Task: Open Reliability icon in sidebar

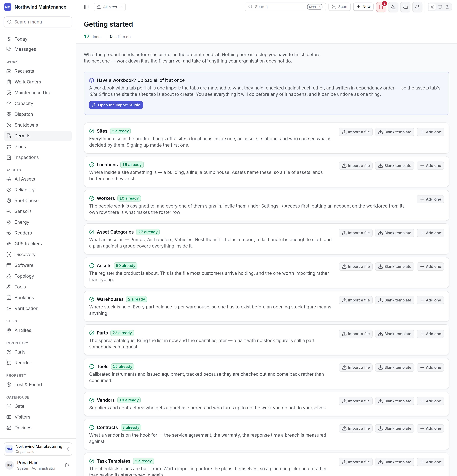Action: [x=9, y=190]
